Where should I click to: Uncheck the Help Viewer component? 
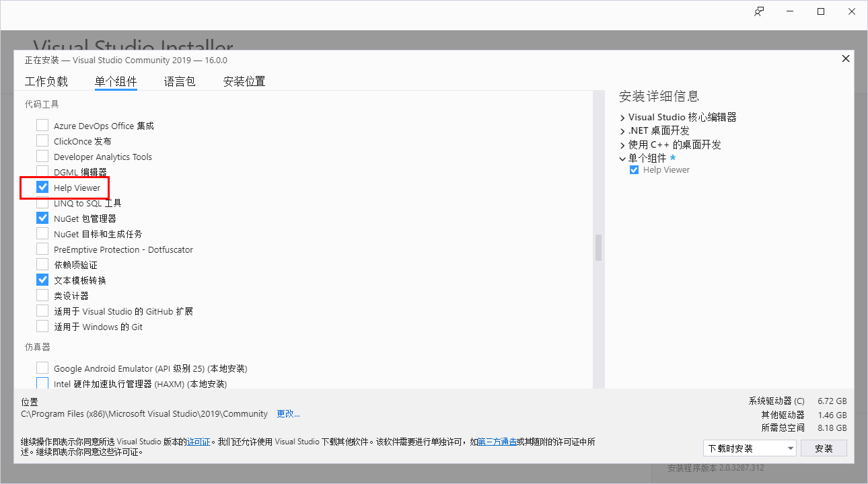pyautogui.click(x=42, y=188)
